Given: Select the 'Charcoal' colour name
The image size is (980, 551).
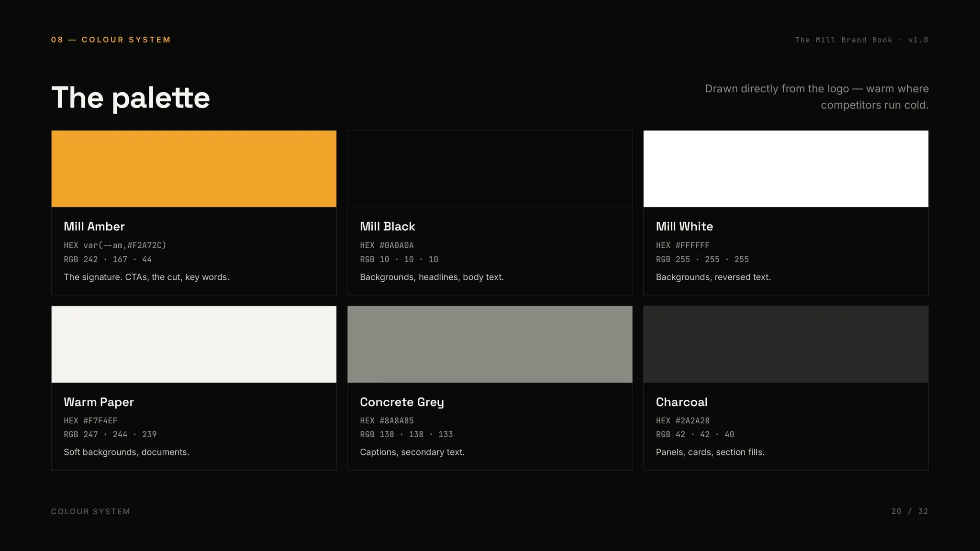Looking at the screenshot, I should [681, 402].
